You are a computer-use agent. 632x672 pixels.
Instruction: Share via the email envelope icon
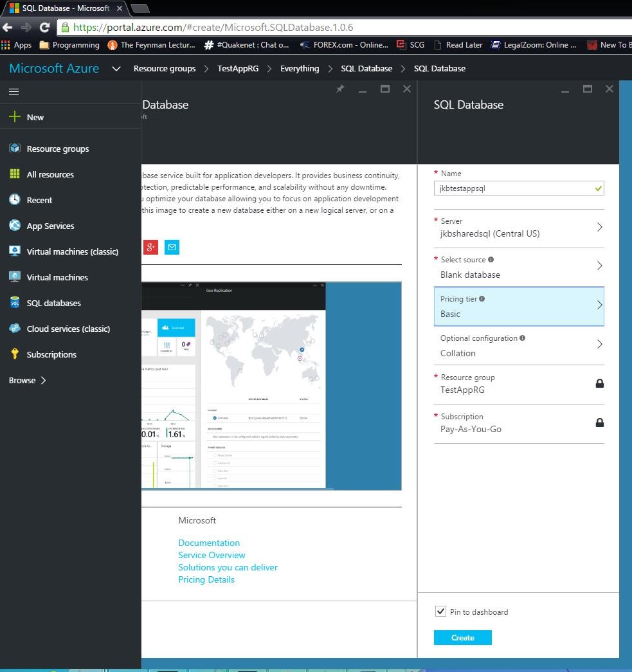point(172,247)
